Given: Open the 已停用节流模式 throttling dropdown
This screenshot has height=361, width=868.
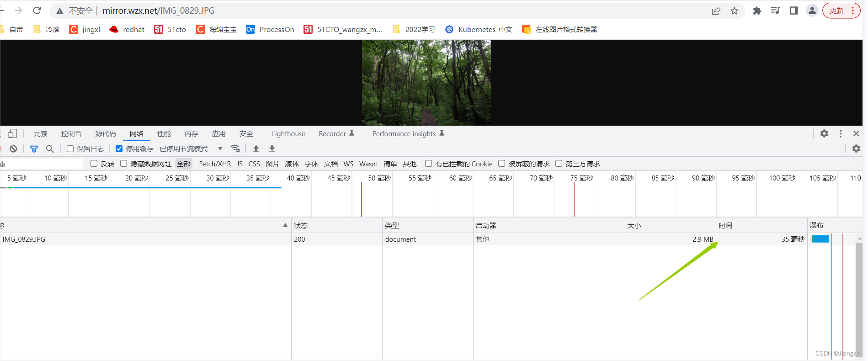Looking at the screenshot, I should coord(191,149).
